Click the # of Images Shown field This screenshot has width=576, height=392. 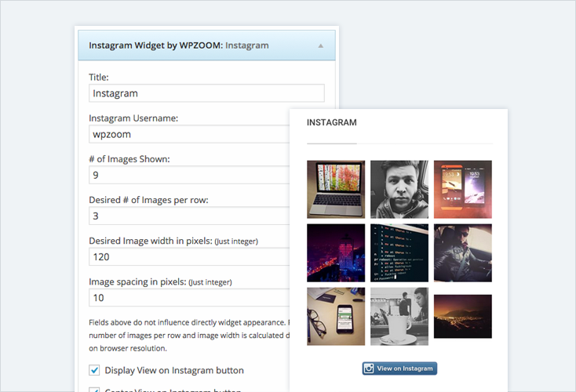189,175
